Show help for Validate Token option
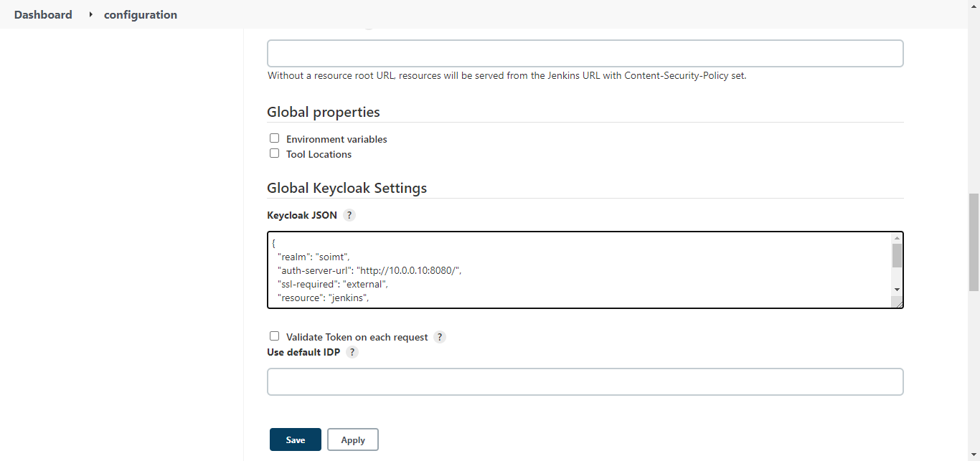The image size is (980, 461). coord(440,337)
